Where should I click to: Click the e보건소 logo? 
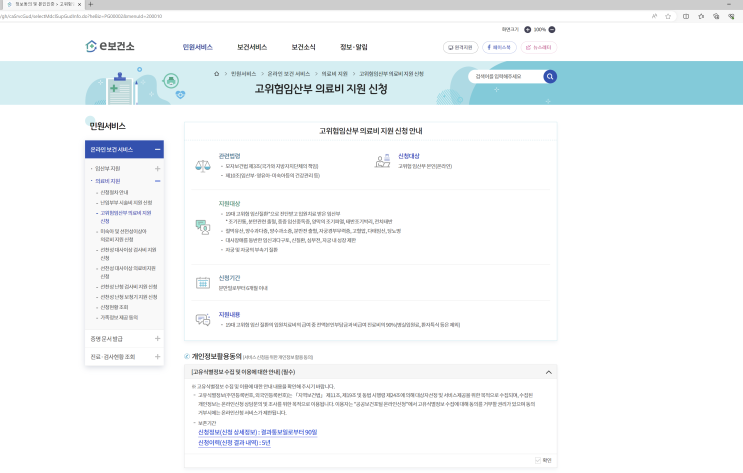pos(110,46)
